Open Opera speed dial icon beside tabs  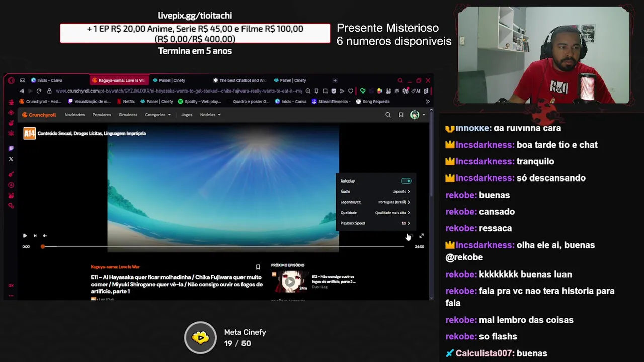pos(22,80)
